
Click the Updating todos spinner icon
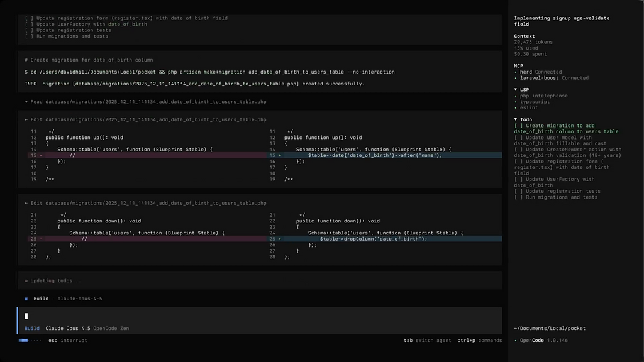(x=26, y=280)
